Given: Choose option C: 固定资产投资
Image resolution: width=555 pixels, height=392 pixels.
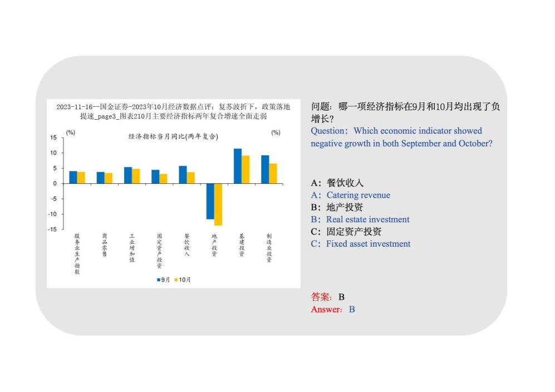Looking at the screenshot, I should click(x=346, y=232).
